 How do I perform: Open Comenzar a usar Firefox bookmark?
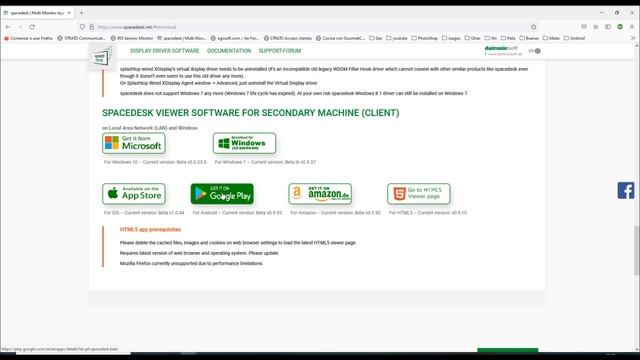click(x=29, y=38)
